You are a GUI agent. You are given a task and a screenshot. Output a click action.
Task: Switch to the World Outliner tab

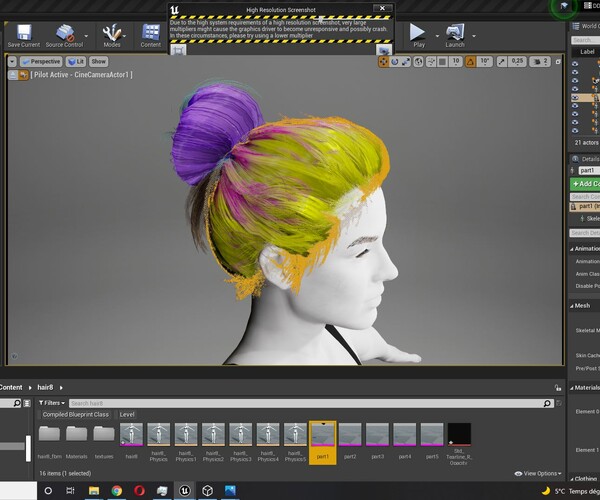pyautogui.click(x=586, y=26)
